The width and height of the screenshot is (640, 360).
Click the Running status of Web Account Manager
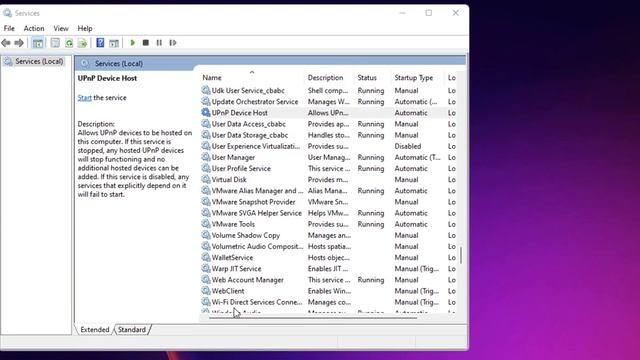tap(371, 280)
